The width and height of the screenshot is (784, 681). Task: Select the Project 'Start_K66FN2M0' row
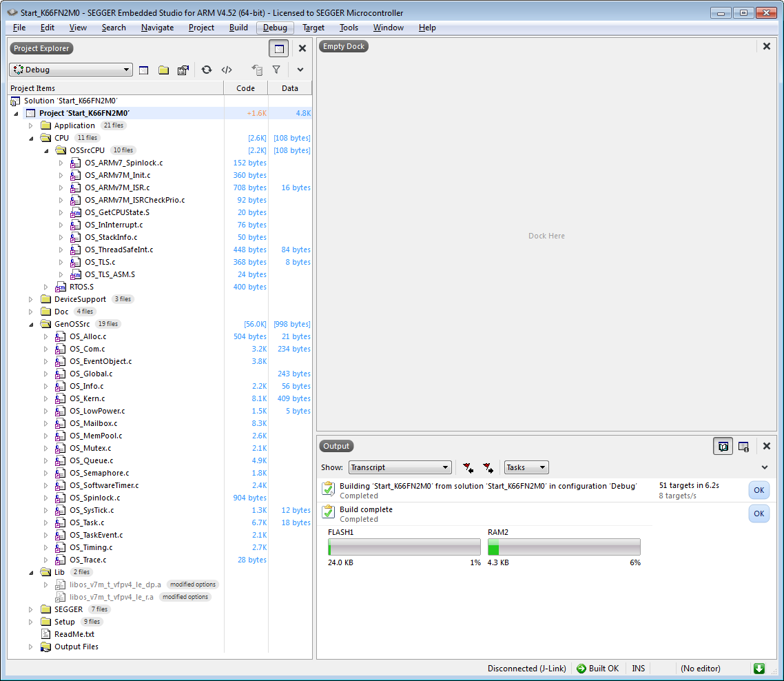[160, 113]
